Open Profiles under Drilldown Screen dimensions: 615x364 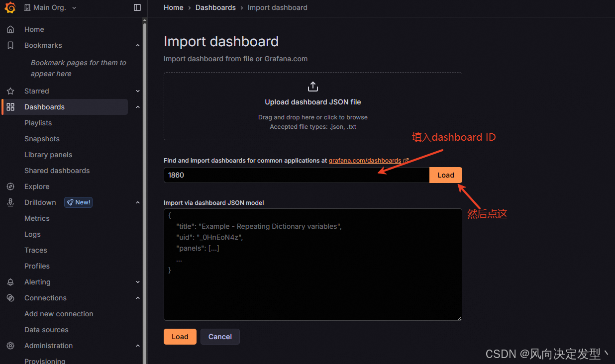37,266
